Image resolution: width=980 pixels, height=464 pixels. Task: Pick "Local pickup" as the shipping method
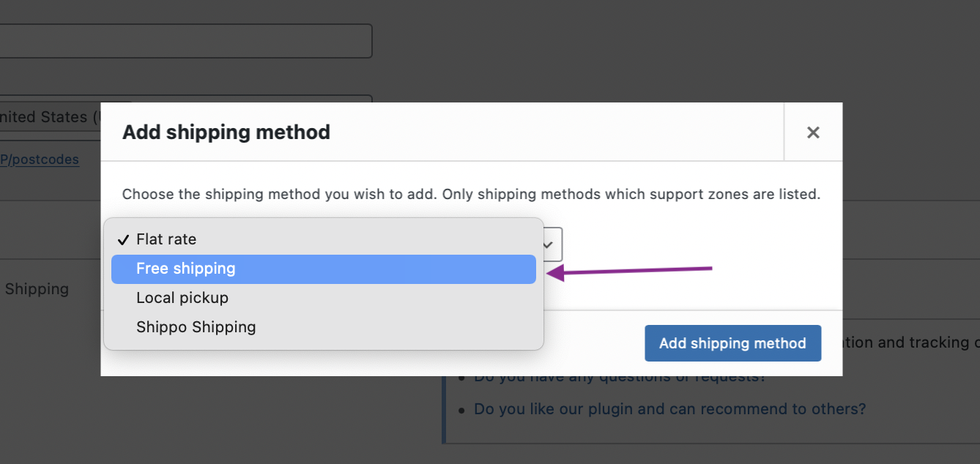click(x=182, y=297)
